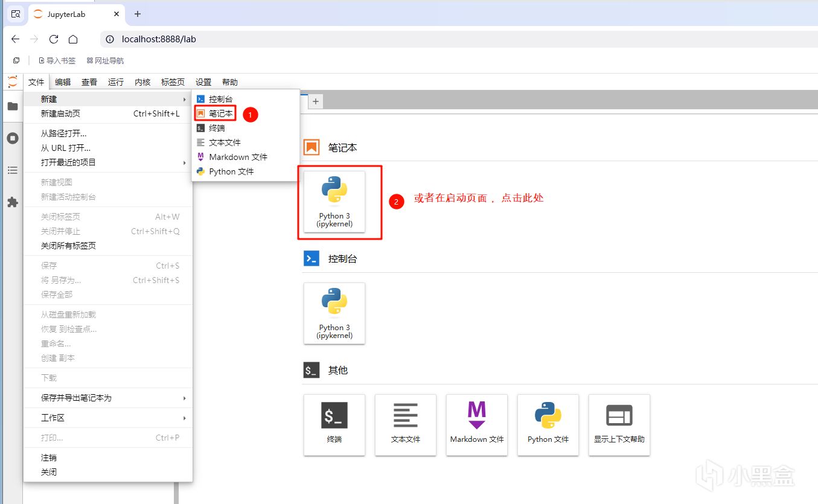Choose 文本文件 in the 新建 submenu
Screen dimensions: 818x504
(246, 142)
